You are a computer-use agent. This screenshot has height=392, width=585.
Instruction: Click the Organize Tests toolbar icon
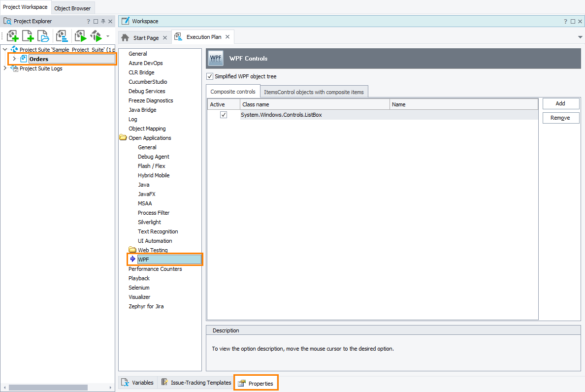click(62, 35)
